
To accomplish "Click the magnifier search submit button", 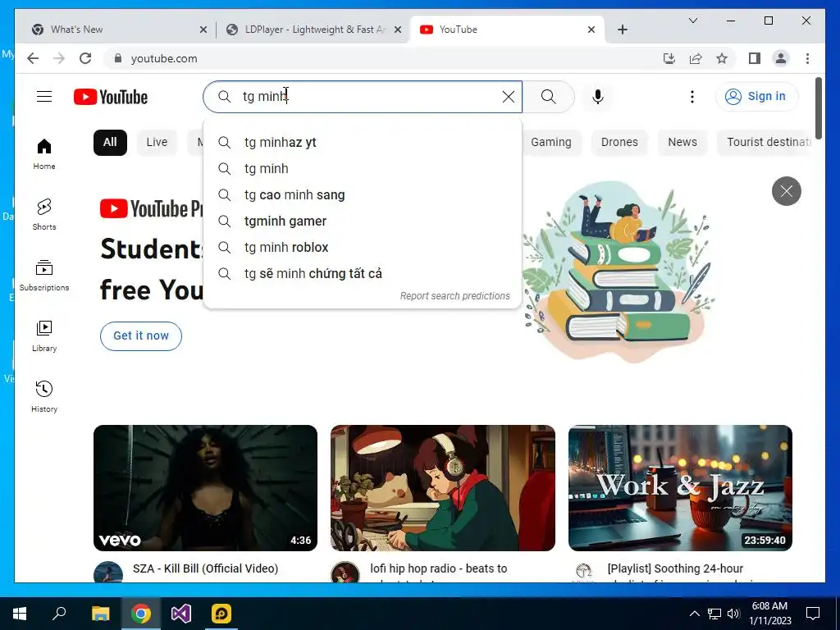I will (x=549, y=97).
